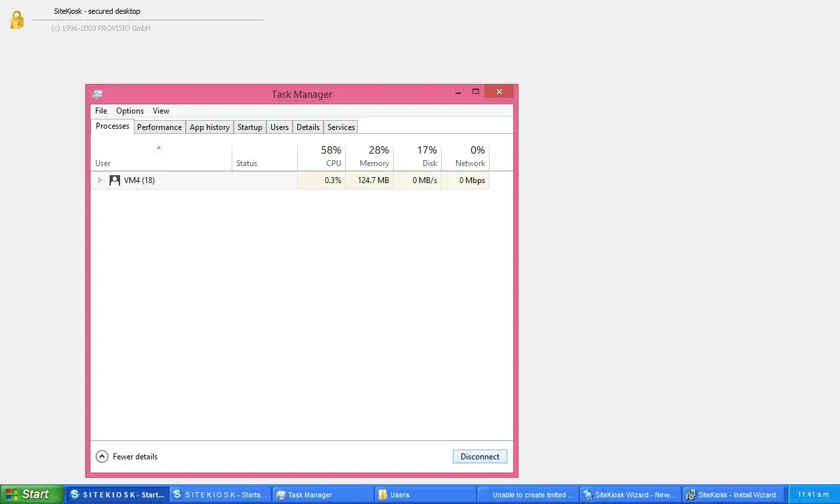This screenshot has height=504, width=840.
Task: Click the SiteKiosk padlock icon
Action: click(x=17, y=20)
